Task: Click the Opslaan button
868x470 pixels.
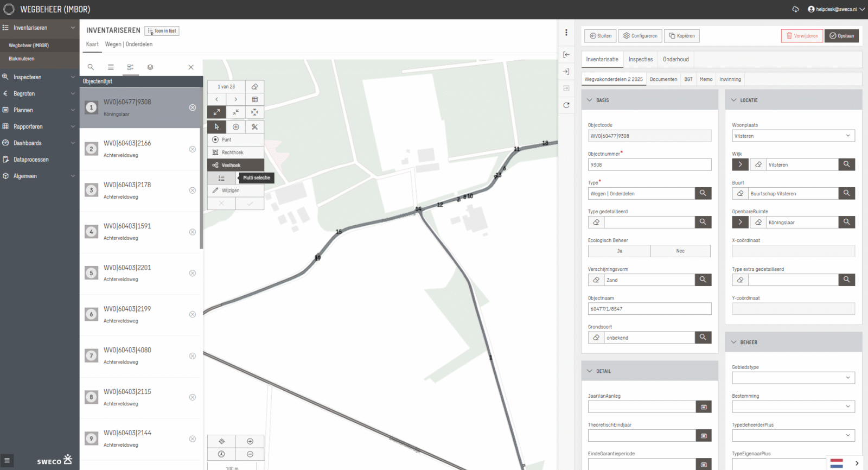Action: (x=841, y=36)
